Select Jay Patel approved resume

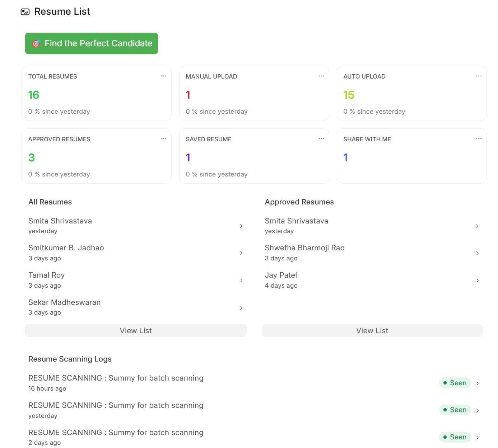tap(372, 280)
